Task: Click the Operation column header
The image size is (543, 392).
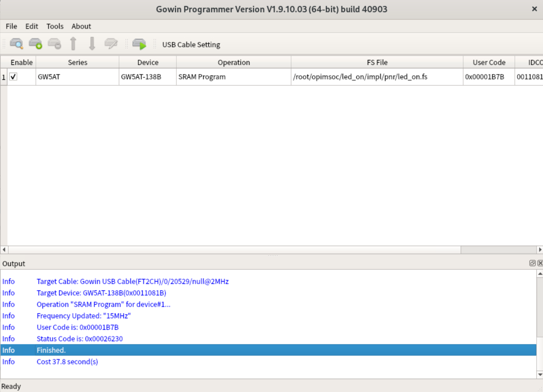Action: 234,62
